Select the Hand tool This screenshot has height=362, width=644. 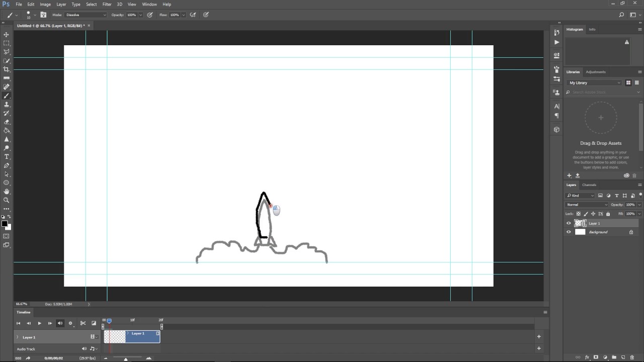(x=7, y=192)
